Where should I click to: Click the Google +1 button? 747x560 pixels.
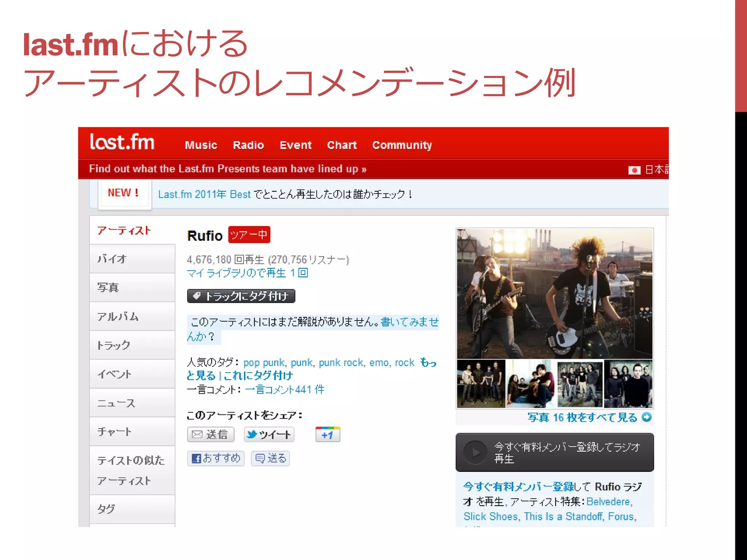[x=328, y=435]
